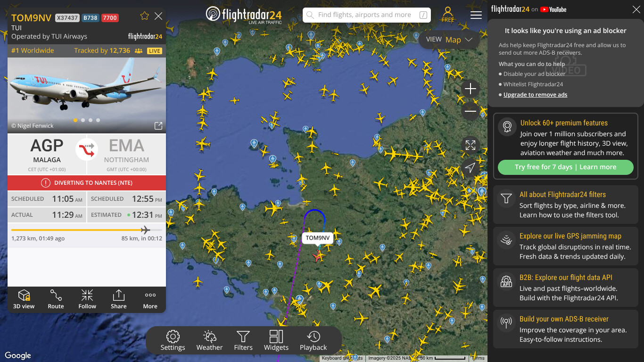Click the actual departure time 11:29 AM
The height and width of the screenshot is (362, 644).
click(x=67, y=215)
